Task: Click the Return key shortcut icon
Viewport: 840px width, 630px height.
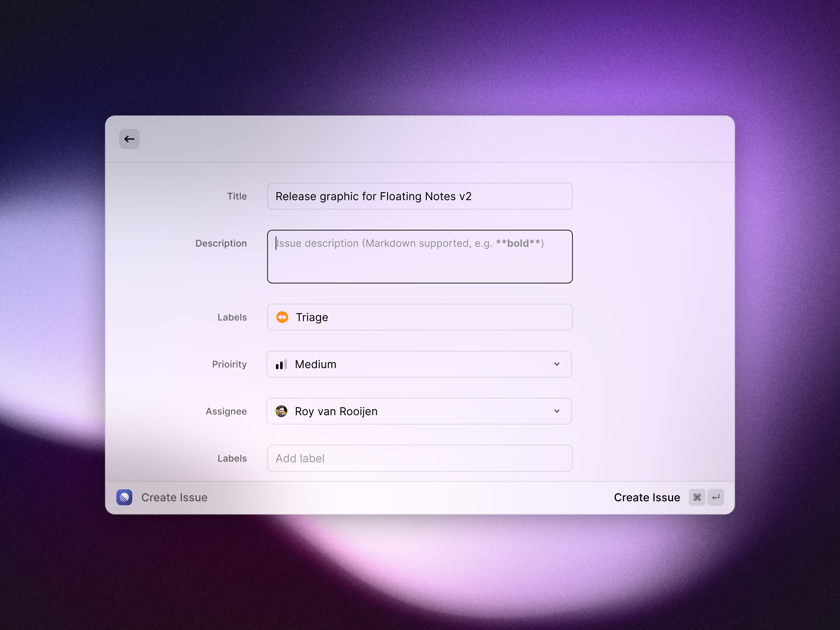Action: point(715,497)
